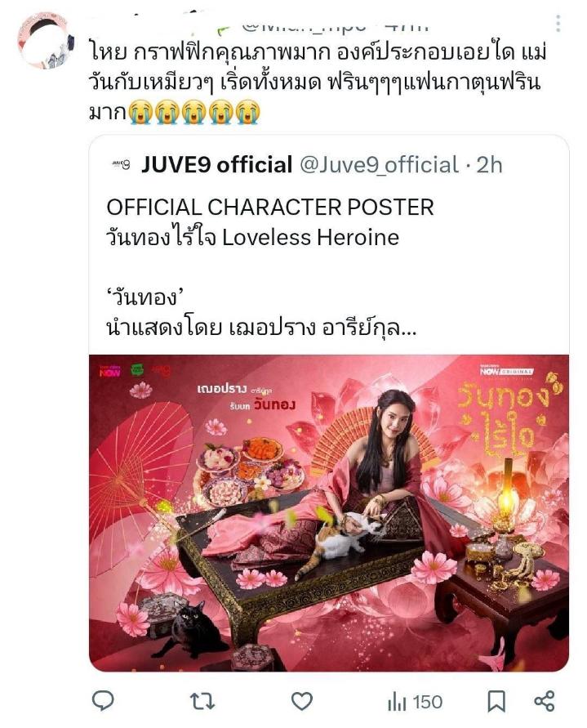This screenshot has height=728, width=587.
Task: Tap the crying emoji row in tweet
Action: pos(194,113)
